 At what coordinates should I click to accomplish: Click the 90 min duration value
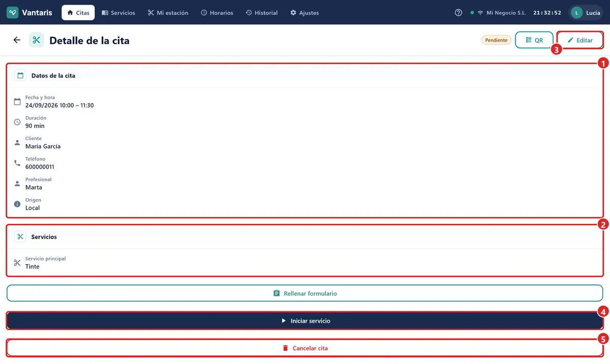point(35,126)
